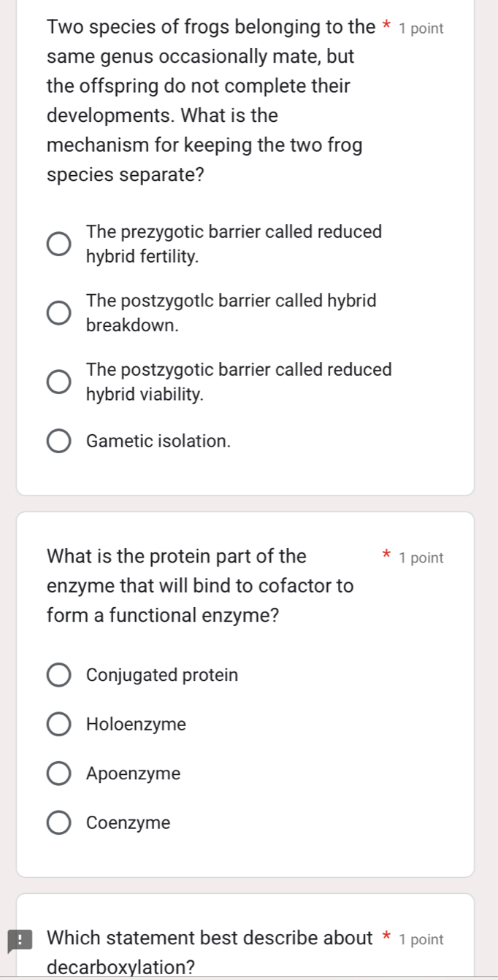Select Holoenzyme as the answer
Image resolution: width=498 pixels, height=980 pixels.
point(58,724)
